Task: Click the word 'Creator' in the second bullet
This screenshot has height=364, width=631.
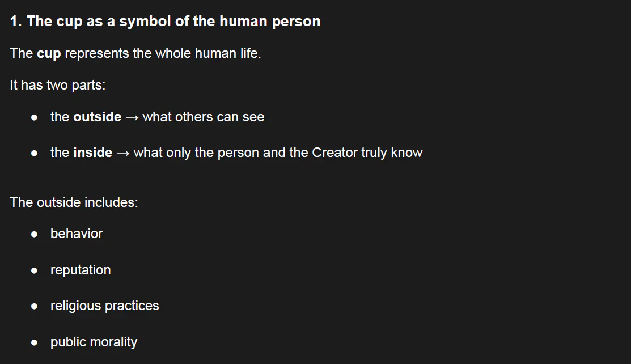Action: 335,153
